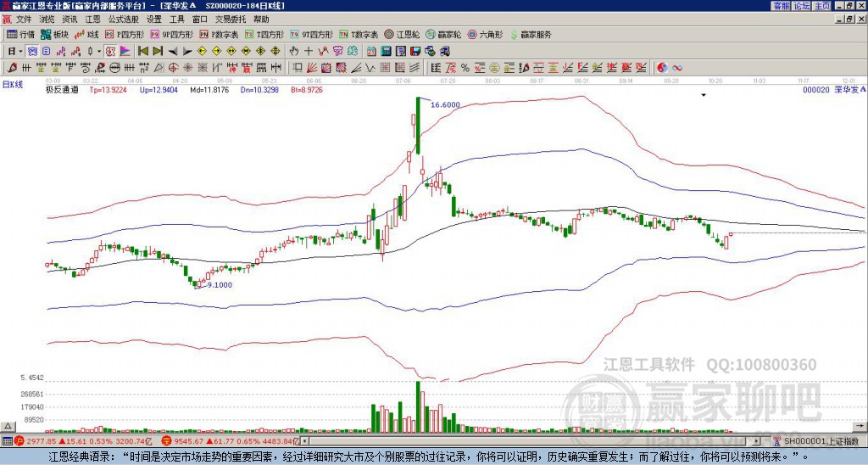
Task: Open the P四方形 tool
Action: point(125,34)
